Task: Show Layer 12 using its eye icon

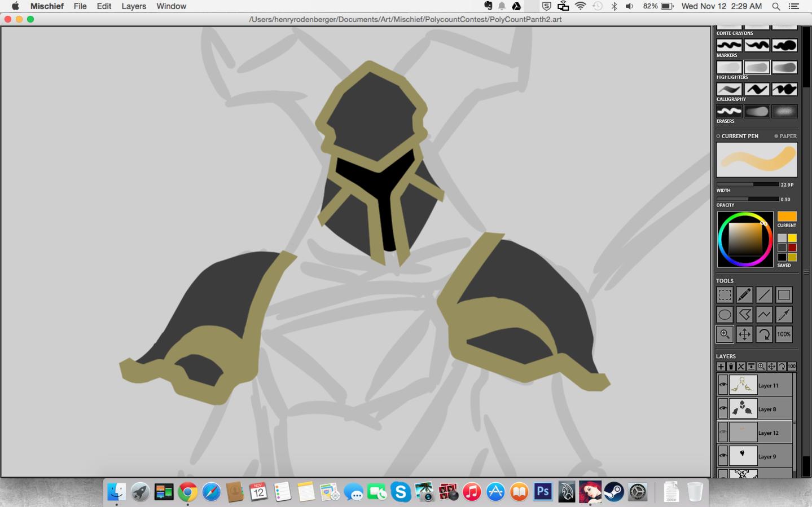Action: [723, 433]
